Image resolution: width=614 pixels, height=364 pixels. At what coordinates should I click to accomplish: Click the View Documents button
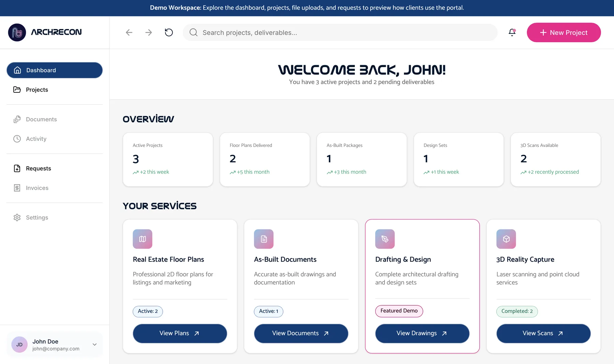click(301, 333)
